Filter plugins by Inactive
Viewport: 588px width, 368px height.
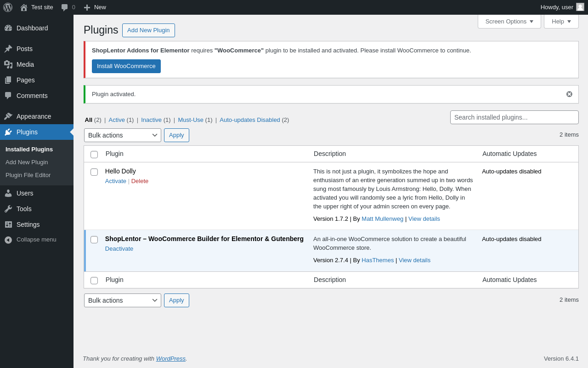tap(151, 120)
